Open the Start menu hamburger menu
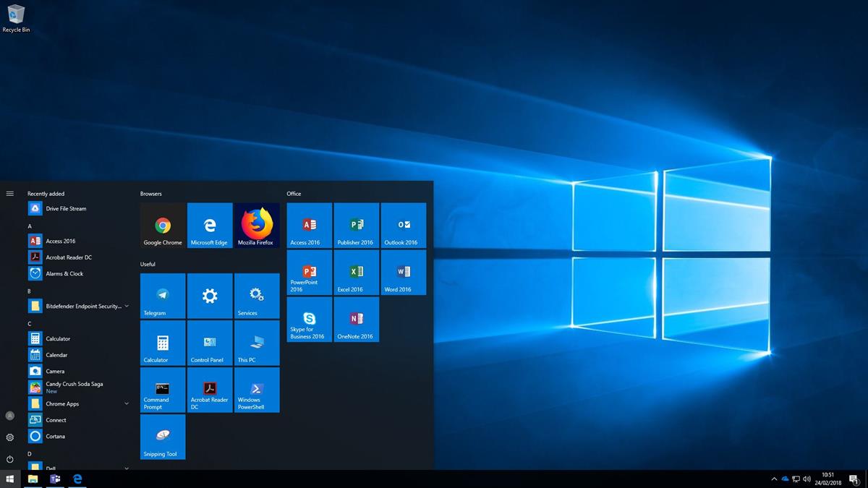Screen dimensions: 868x488 (x=9, y=193)
